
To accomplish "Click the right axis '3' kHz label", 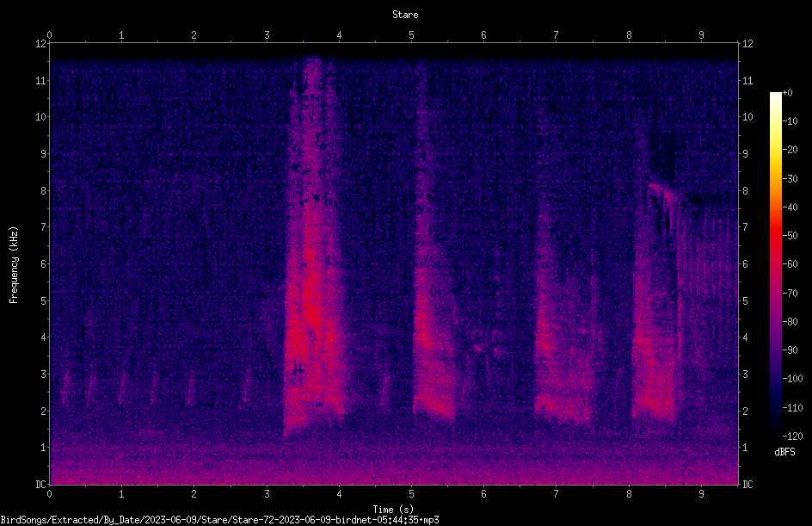I will tap(745, 374).
